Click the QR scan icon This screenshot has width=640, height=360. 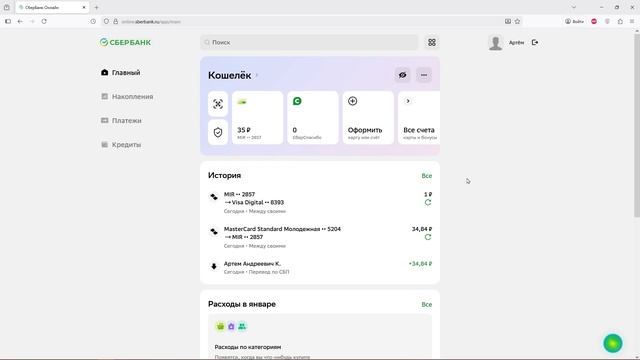click(x=218, y=104)
